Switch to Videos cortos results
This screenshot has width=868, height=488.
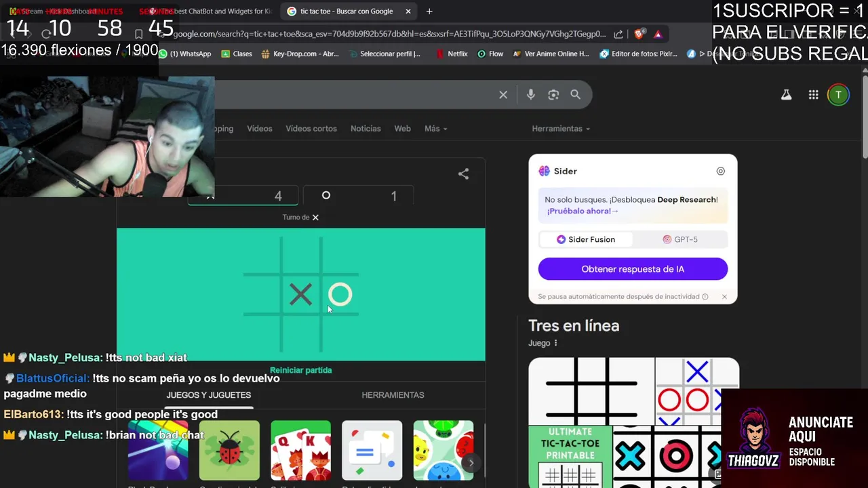(x=311, y=129)
